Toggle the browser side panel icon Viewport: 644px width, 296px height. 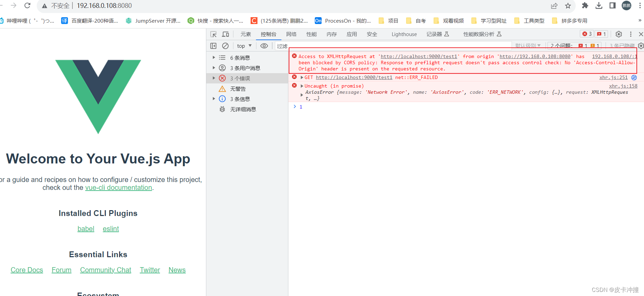(612, 5)
